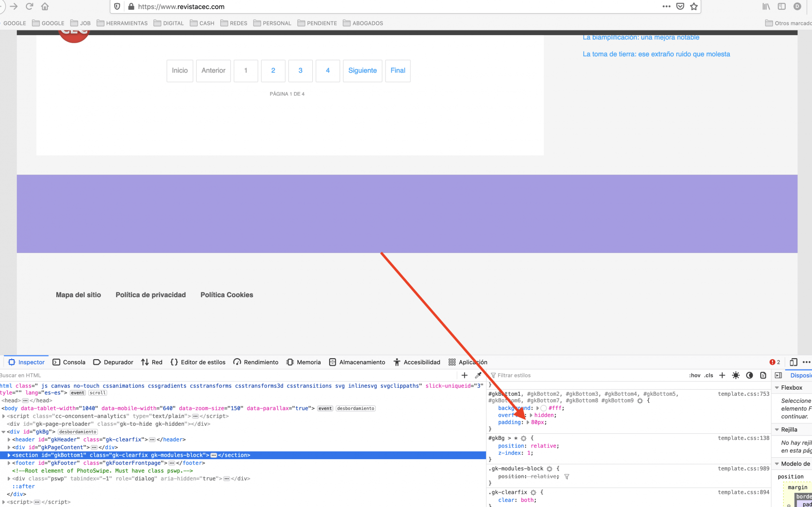Open the Rendimiento tab

256,362
